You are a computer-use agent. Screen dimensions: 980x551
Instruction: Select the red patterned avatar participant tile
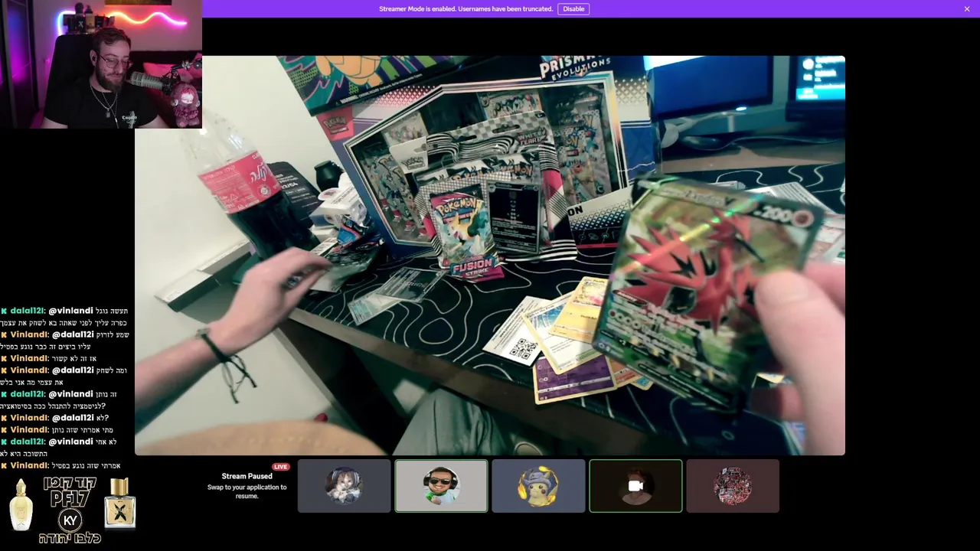pyautogui.click(x=733, y=486)
